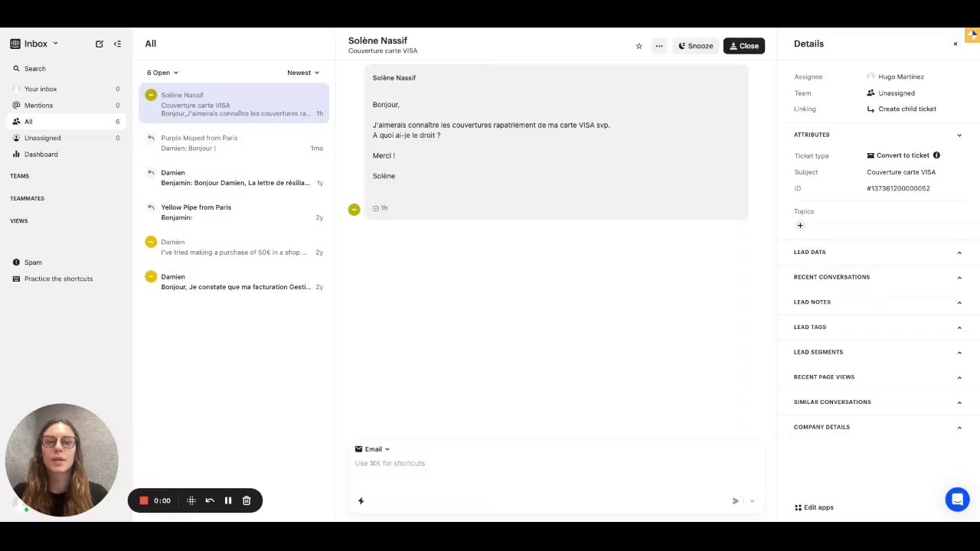
Task: Click the ticket ID #137361200000052
Action: [x=898, y=188]
